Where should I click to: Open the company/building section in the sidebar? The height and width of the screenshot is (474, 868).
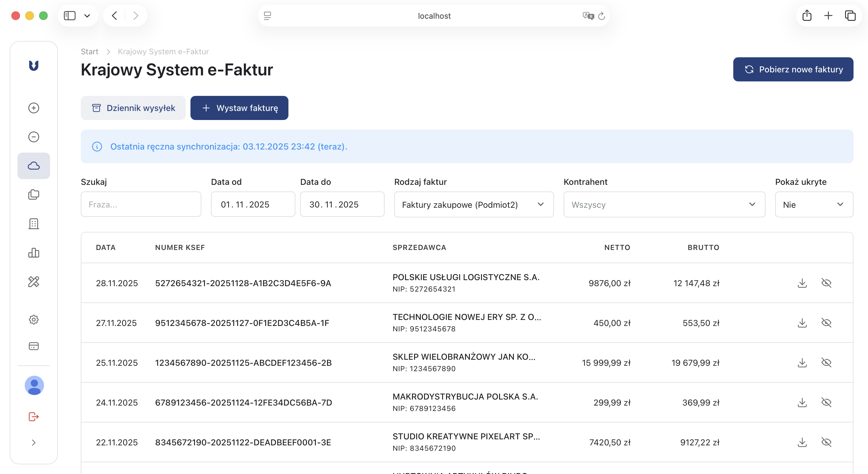pos(33,223)
